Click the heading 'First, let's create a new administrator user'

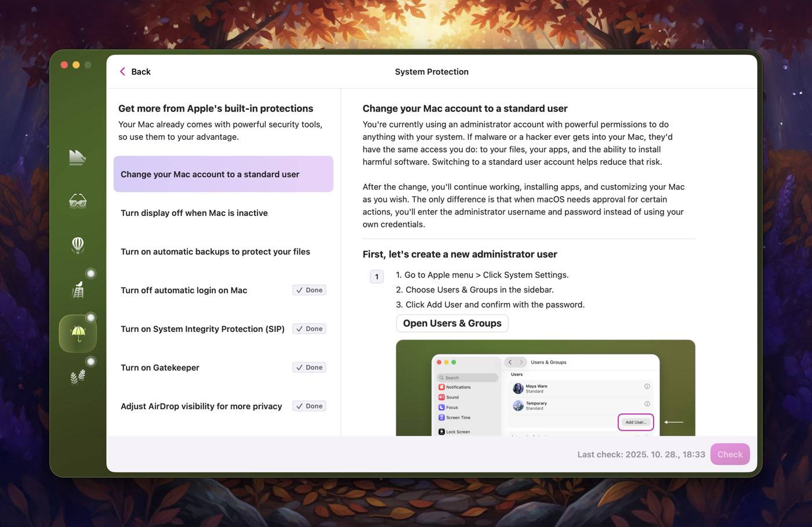point(460,254)
